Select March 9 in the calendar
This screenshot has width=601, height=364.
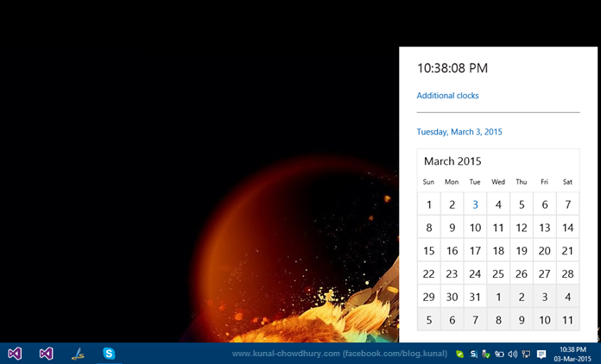point(452,228)
